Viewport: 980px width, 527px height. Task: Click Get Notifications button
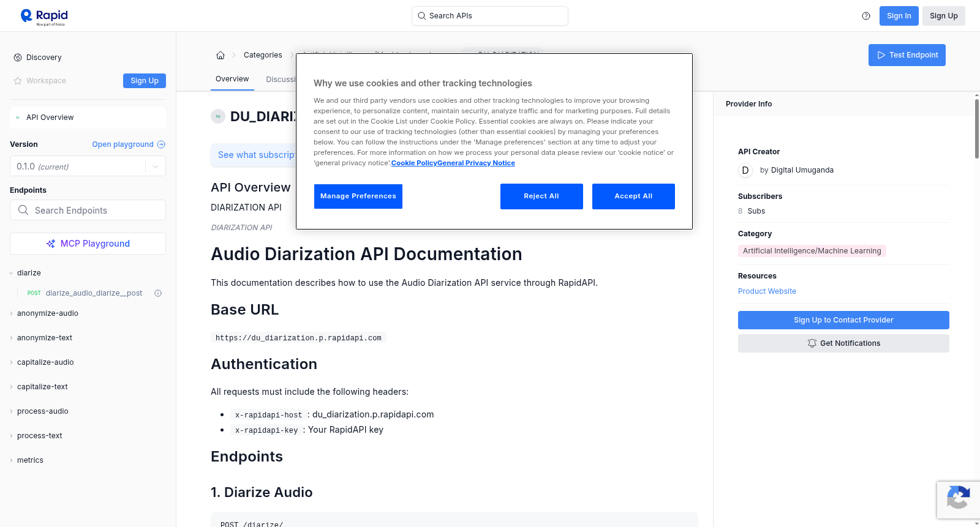pyautogui.click(x=843, y=343)
